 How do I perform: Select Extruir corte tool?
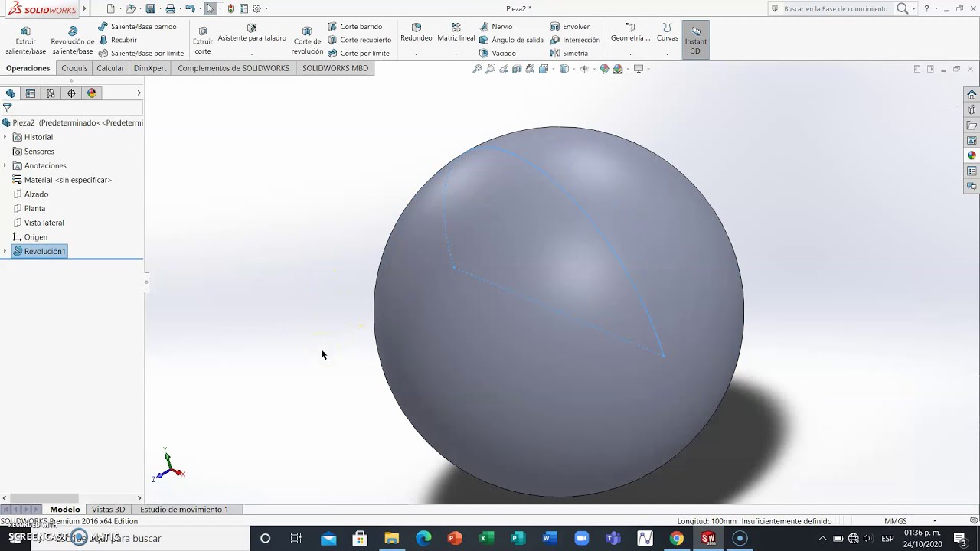203,41
